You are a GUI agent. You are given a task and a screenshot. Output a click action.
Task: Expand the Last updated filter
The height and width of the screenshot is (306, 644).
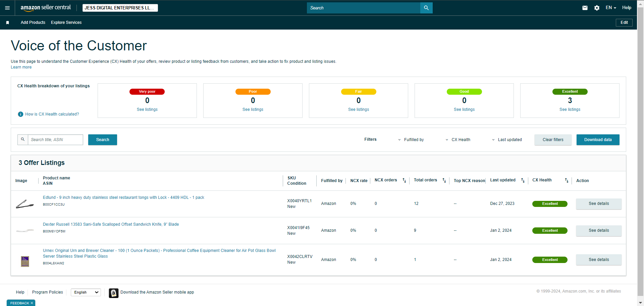pos(507,140)
